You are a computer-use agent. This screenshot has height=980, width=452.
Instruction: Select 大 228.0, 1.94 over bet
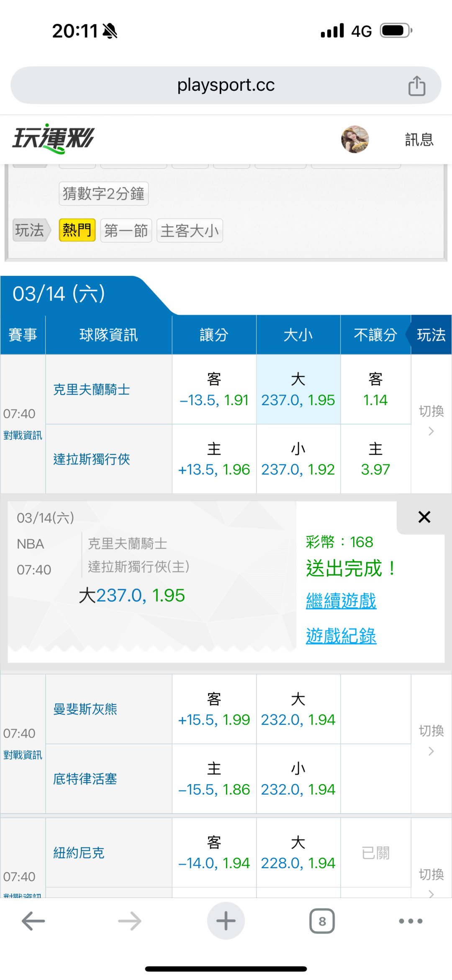point(298,853)
